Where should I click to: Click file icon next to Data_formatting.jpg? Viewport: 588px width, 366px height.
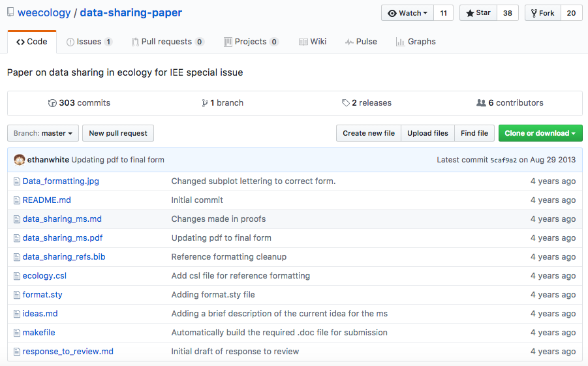coord(17,181)
